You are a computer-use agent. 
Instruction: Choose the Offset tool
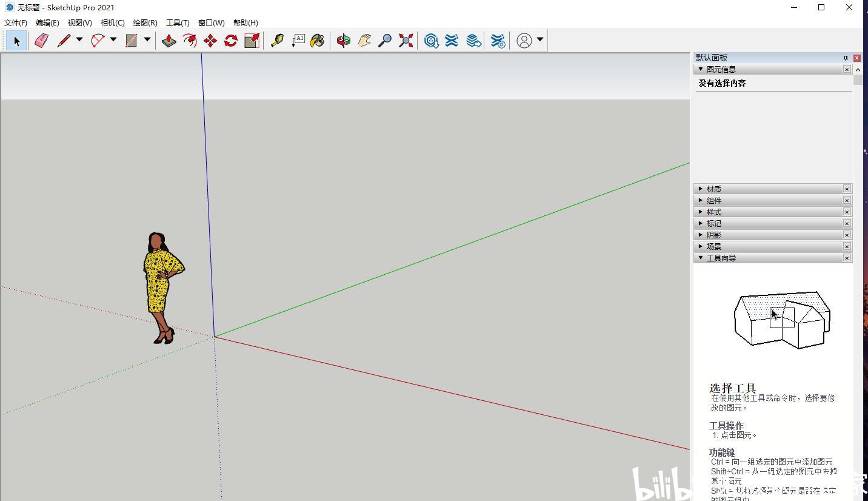[190, 41]
